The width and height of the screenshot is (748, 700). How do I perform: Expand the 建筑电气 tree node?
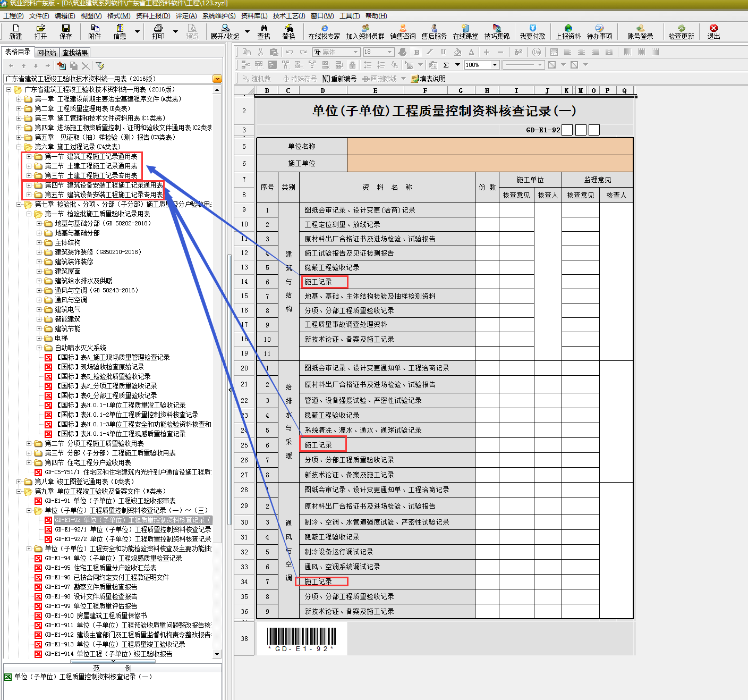39,309
